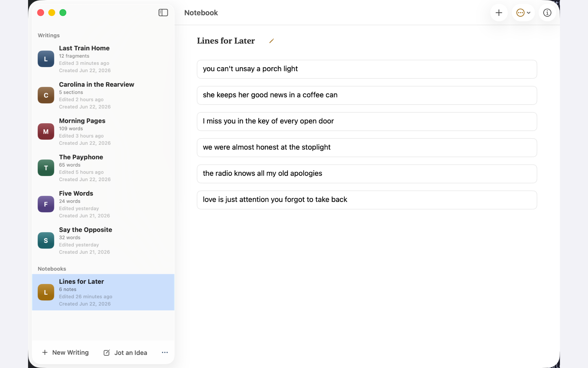Viewport: 588px width, 368px height.
Task: Click '6 notes' under Lines for Later
Action: click(68, 289)
